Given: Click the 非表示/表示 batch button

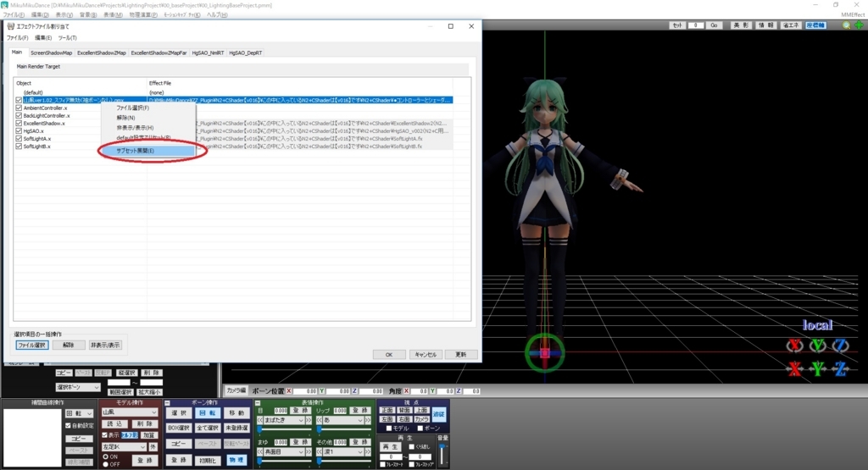Looking at the screenshot, I should coord(105,345).
